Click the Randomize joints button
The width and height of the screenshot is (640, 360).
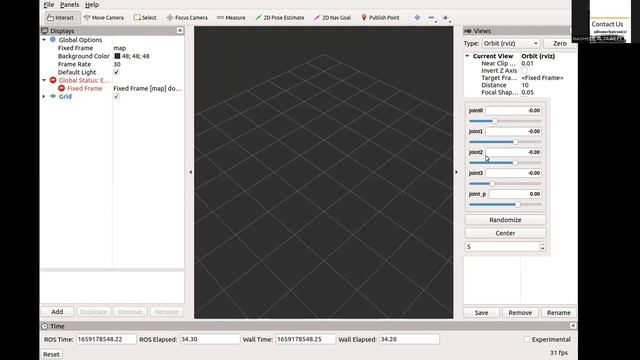coord(505,220)
